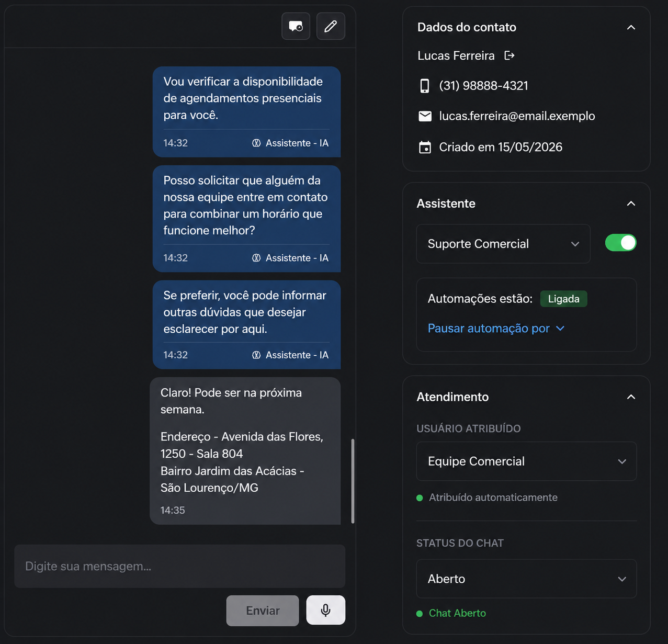Screen dimensions: 668x644
Task: Turn off the Assistente toggle switch
Action: click(620, 243)
